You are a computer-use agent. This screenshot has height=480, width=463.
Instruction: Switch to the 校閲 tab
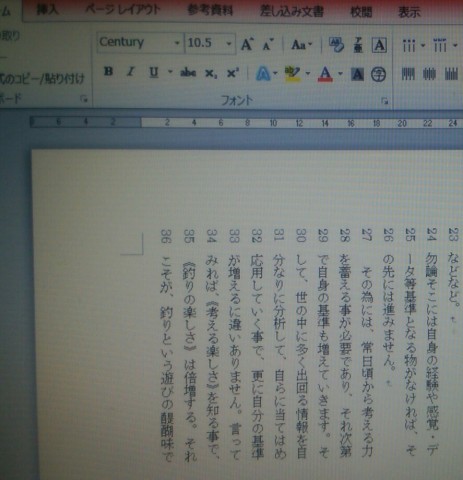(361, 12)
